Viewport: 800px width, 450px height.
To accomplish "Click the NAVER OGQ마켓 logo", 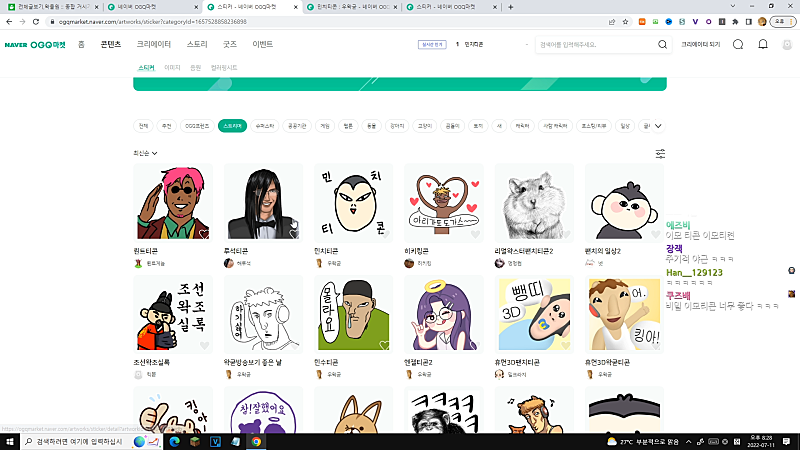I will click(x=35, y=45).
